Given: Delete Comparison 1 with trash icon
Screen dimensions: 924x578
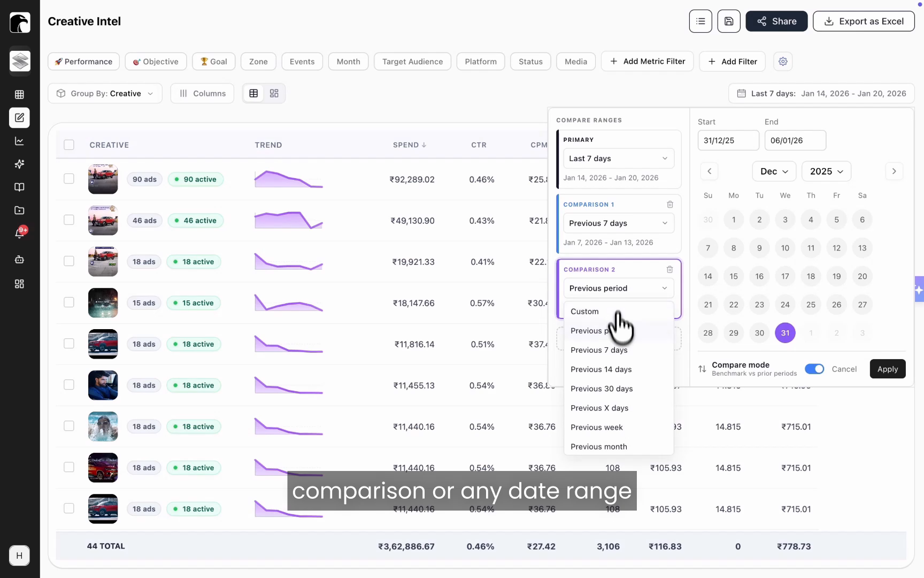Looking at the screenshot, I should [670, 204].
